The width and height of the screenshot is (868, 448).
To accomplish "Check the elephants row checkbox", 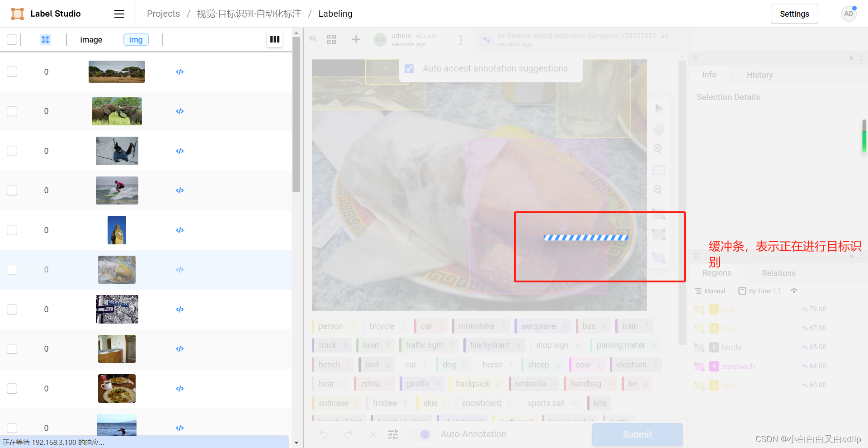I will pos(12,111).
